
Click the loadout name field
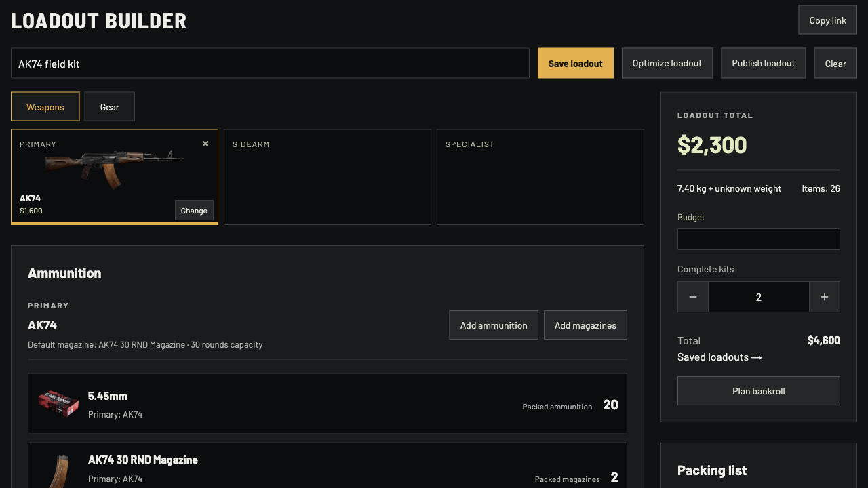click(x=270, y=63)
